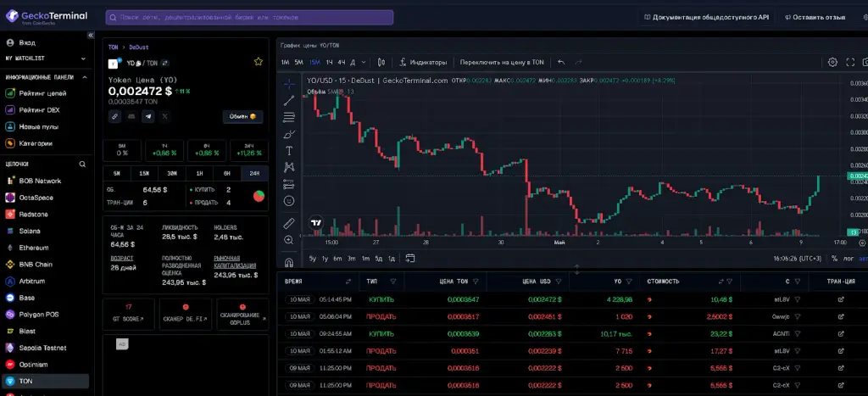Open the chart patterns tool

(x=289, y=167)
